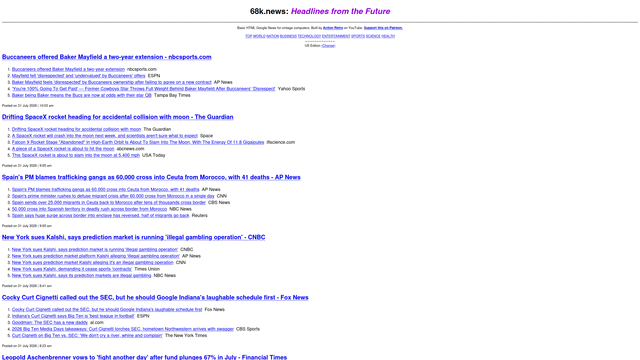Screen dimensions: 640x360
Task: Open Leopold Aschenbrenner Financial Times headline
Action: click(x=144, y=357)
